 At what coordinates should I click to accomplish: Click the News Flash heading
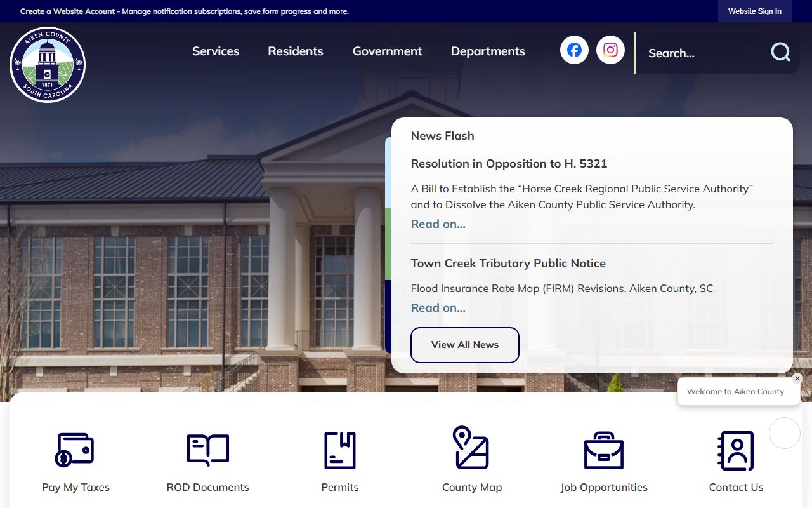(x=442, y=136)
